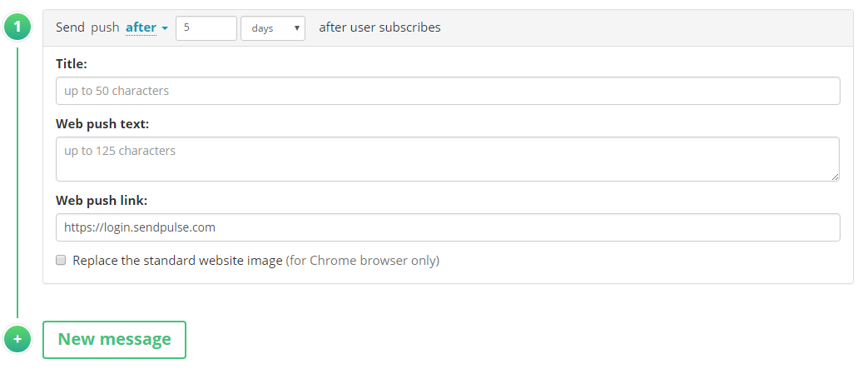The image size is (868, 374).
Task: Tick the Replace the standard website image checkbox
Action: click(61, 260)
